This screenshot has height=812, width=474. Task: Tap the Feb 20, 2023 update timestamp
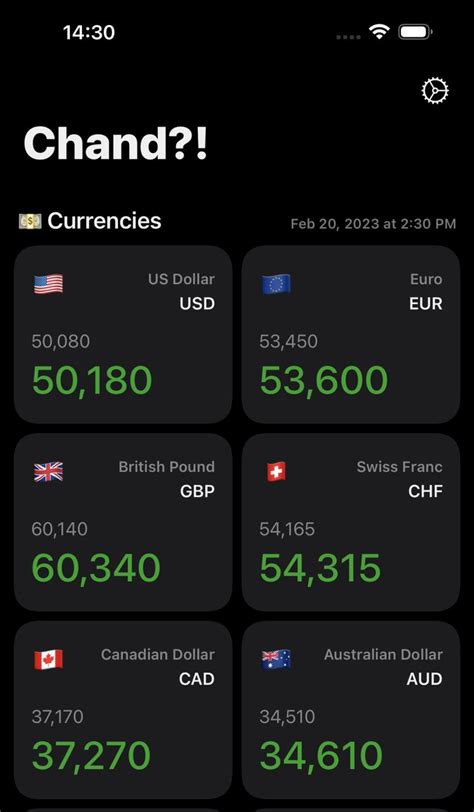click(374, 224)
